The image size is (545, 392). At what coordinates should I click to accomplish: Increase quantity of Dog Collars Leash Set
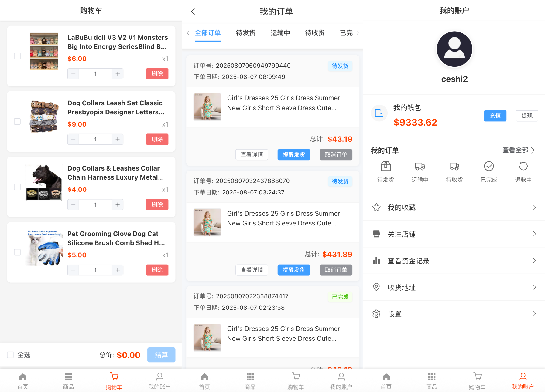coord(118,139)
